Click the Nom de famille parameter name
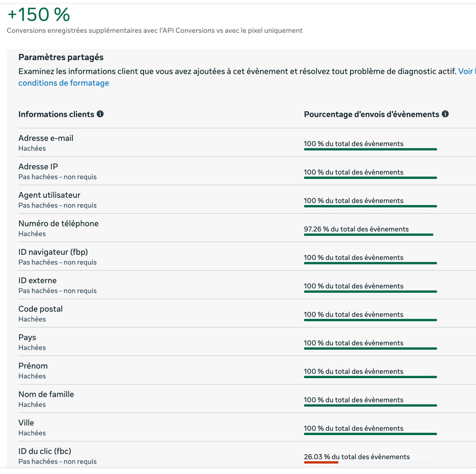This screenshot has width=476, height=474. click(46, 394)
